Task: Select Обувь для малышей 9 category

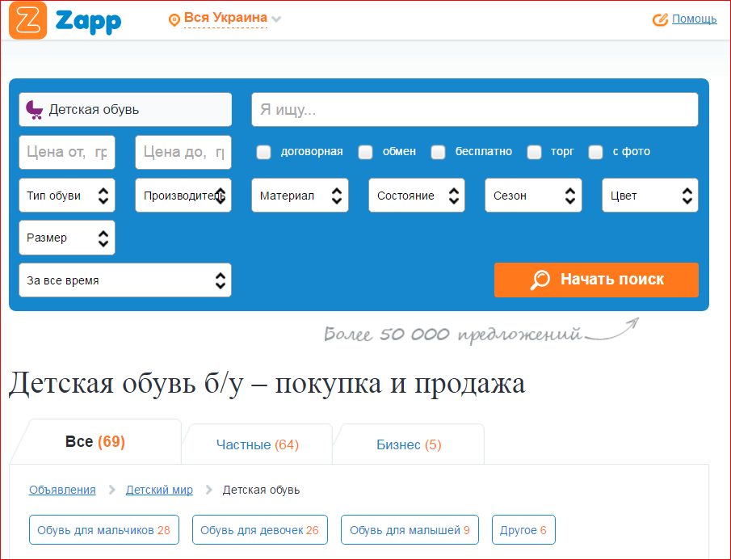Action: pos(410,529)
